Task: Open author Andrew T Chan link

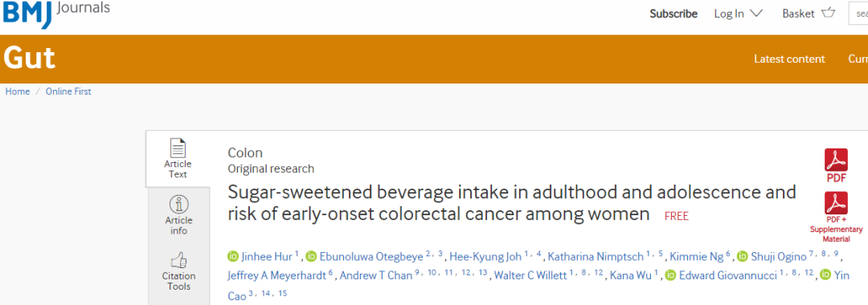Action: click(376, 275)
